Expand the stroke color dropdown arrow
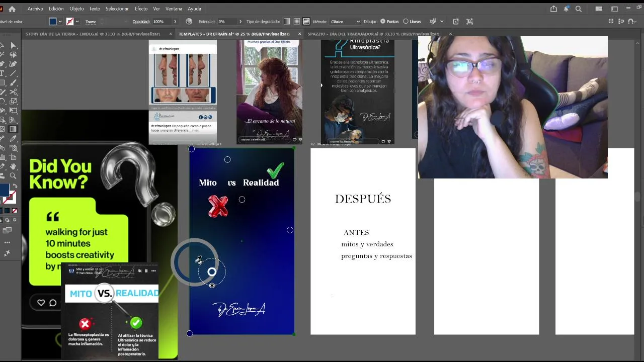 [77, 22]
